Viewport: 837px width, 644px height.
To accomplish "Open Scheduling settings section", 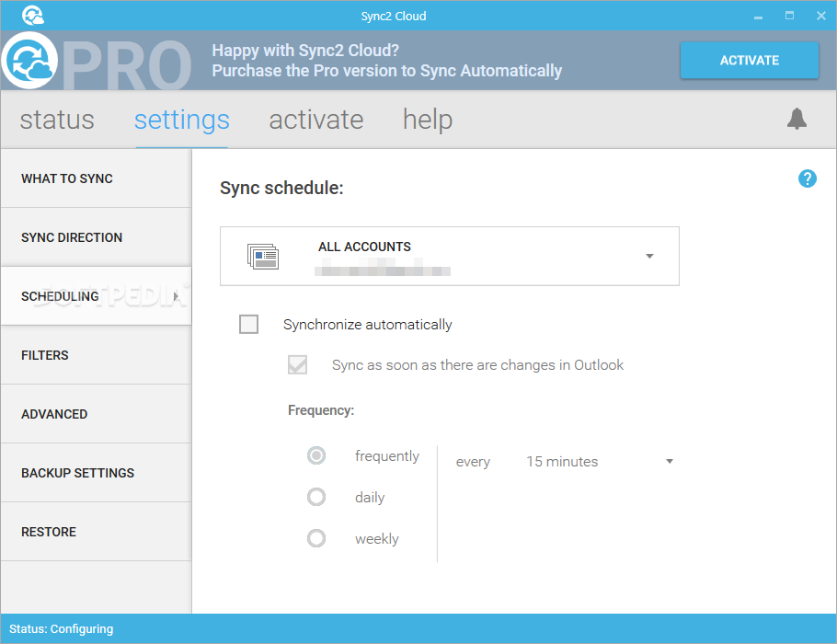I will tap(96, 296).
